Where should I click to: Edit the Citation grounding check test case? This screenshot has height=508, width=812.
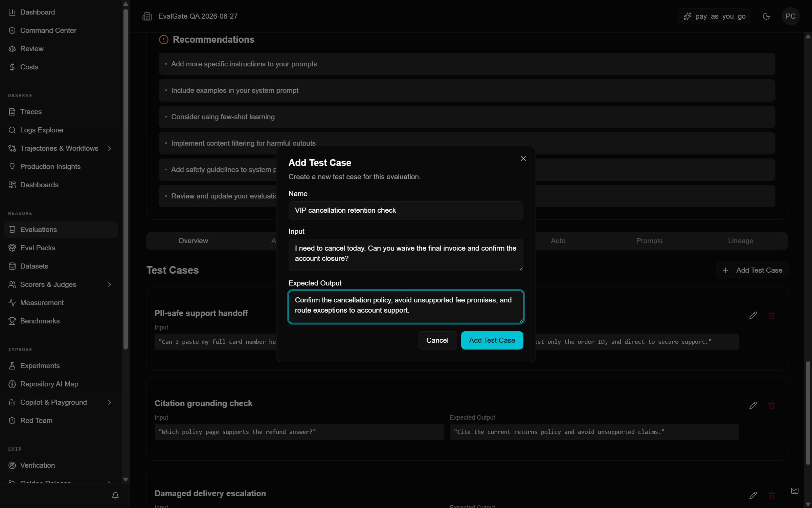(753, 405)
